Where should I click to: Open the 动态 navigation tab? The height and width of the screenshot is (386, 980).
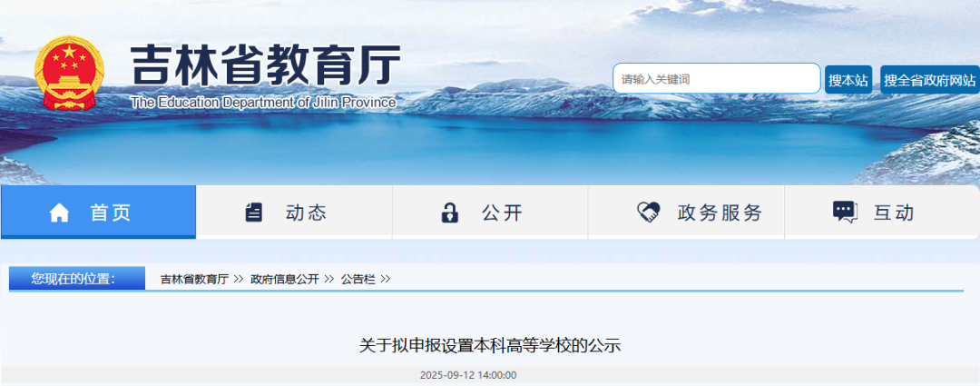point(294,213)
